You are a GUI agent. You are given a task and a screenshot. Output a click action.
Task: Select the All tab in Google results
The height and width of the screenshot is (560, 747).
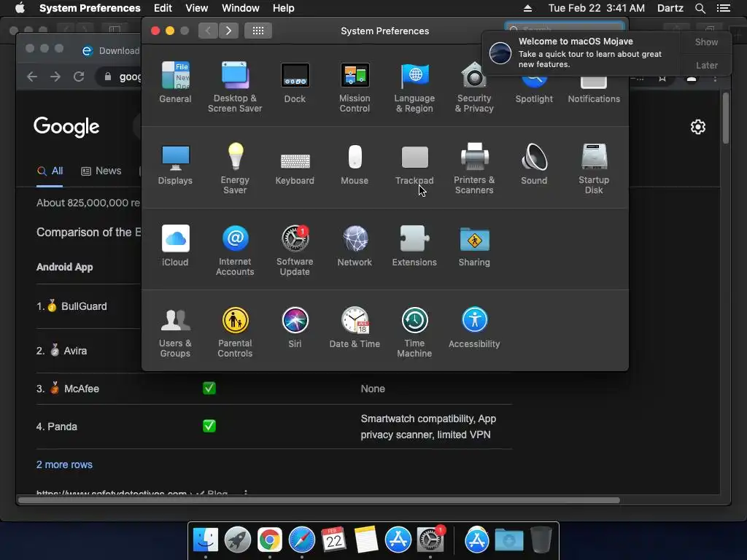coord(50,171)
